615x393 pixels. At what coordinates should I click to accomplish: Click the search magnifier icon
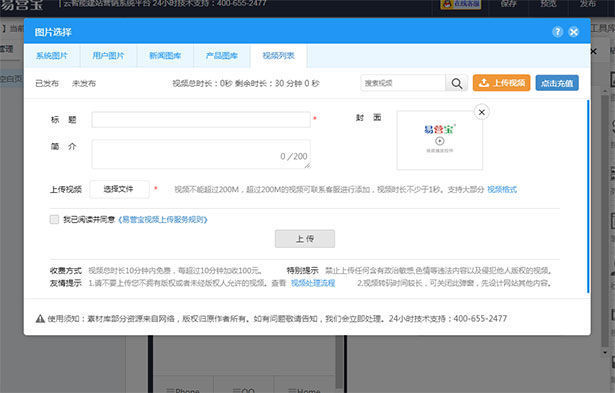(457, 83)
